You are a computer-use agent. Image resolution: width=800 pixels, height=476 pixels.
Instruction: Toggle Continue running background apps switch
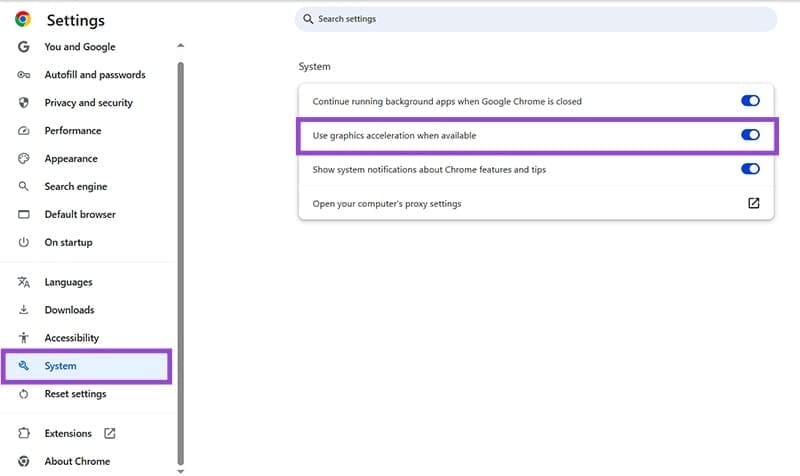pyautogui.click(x=750, y=101)
